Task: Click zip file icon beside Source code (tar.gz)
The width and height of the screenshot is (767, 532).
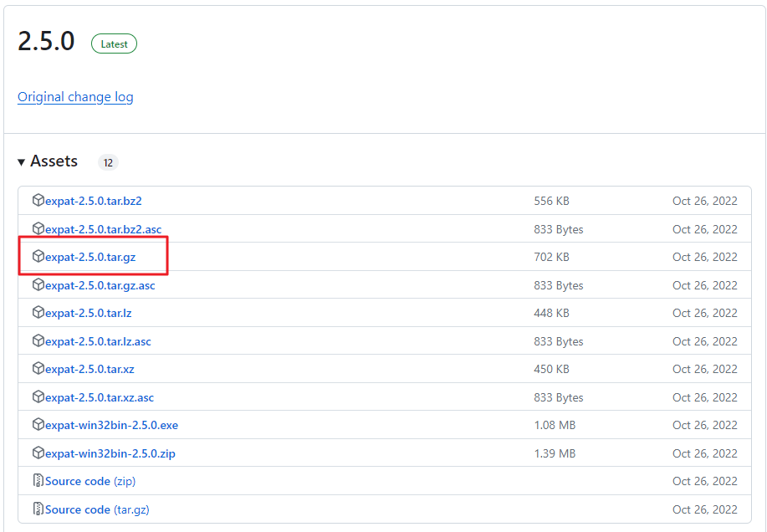Action: point(38,509)
